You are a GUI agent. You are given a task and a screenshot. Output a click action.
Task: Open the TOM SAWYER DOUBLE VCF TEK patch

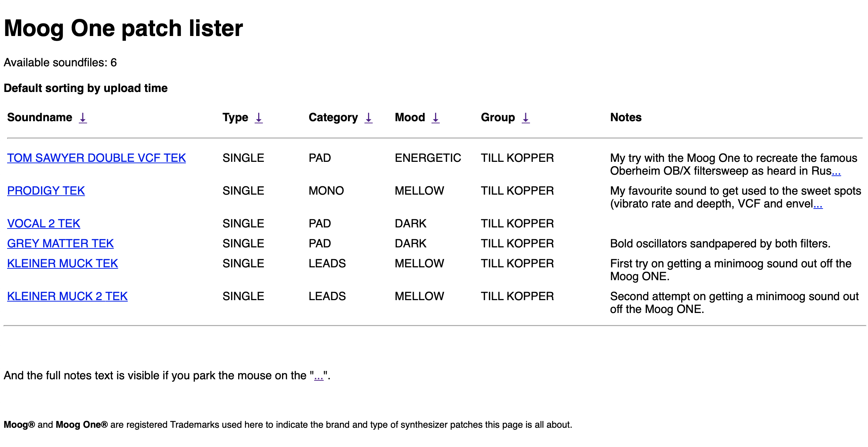pyautogui.click(x=96, y=158)
